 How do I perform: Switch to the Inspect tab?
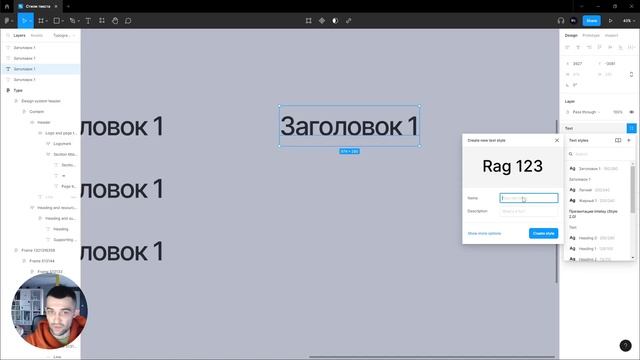tap(611, 36)
